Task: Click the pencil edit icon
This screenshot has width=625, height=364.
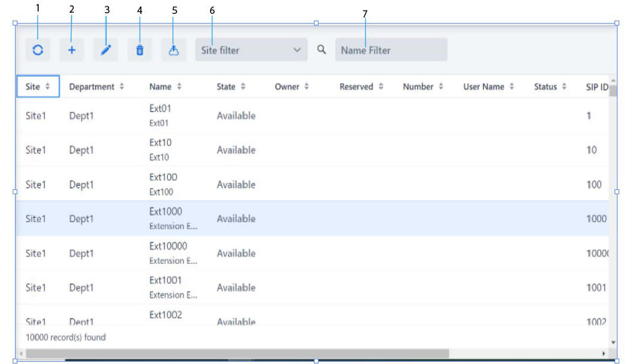Action: [106, 50]
